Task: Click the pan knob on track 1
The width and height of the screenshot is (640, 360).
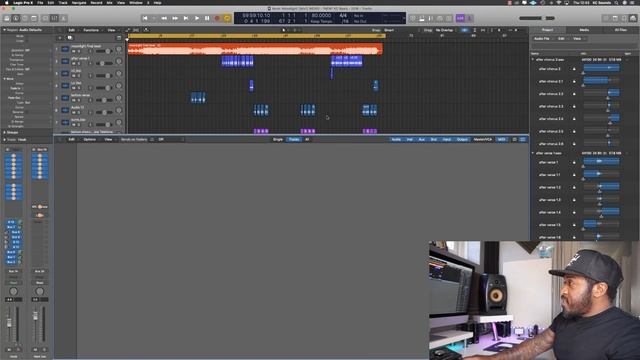Action: point(119,49)
